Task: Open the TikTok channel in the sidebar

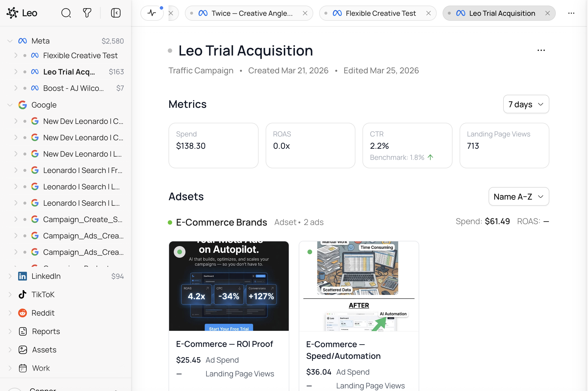Action: coord(43,294)
